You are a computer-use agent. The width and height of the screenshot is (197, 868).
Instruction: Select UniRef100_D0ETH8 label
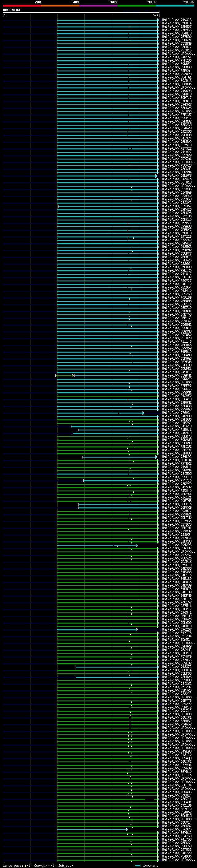pyautogui.click(x=177, y=501)
